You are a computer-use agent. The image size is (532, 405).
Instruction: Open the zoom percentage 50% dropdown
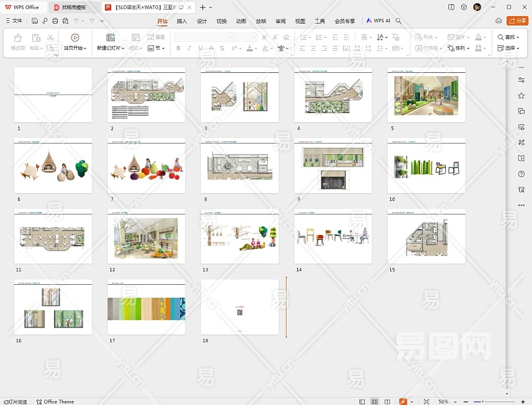[x=446, y=402]
